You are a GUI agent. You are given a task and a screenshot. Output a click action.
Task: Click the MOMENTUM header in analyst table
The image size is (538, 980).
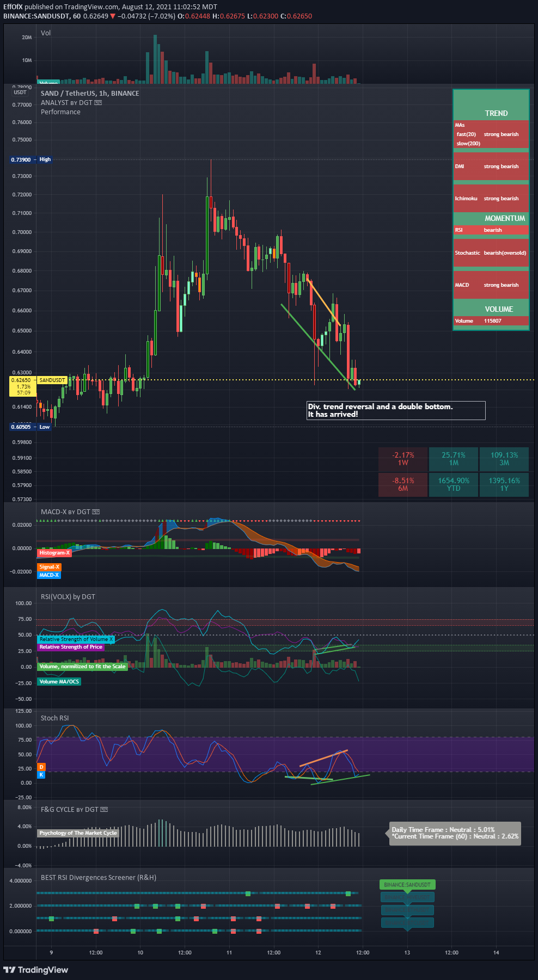tap(491, 218)
